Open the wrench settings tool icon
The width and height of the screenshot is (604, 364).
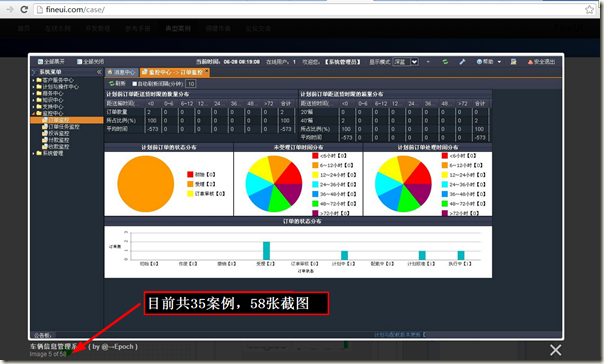(462, 62)
